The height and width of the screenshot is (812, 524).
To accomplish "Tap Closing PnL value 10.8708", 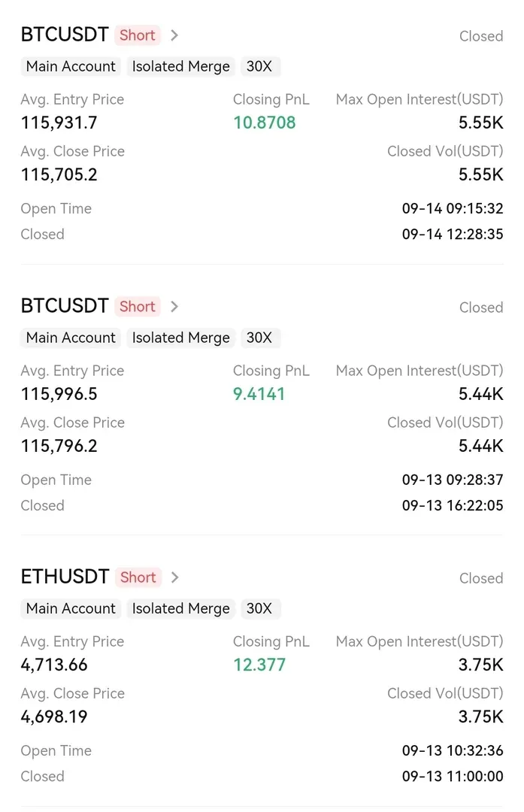I will pos(264,123).
